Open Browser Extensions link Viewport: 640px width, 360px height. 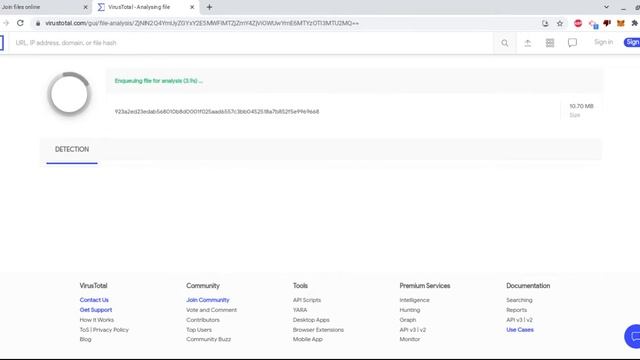[x=318, y=329]
